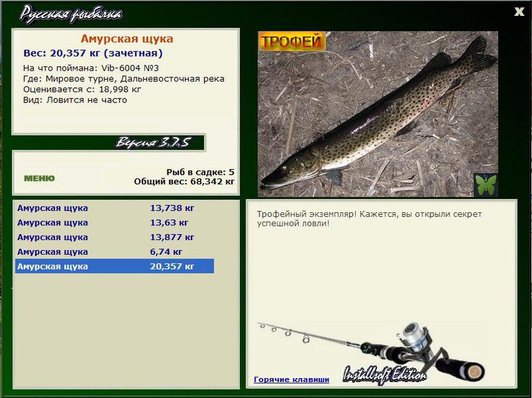
Task: Click the Общий вес: 68,342 кг total
Action: click(184, 181)
